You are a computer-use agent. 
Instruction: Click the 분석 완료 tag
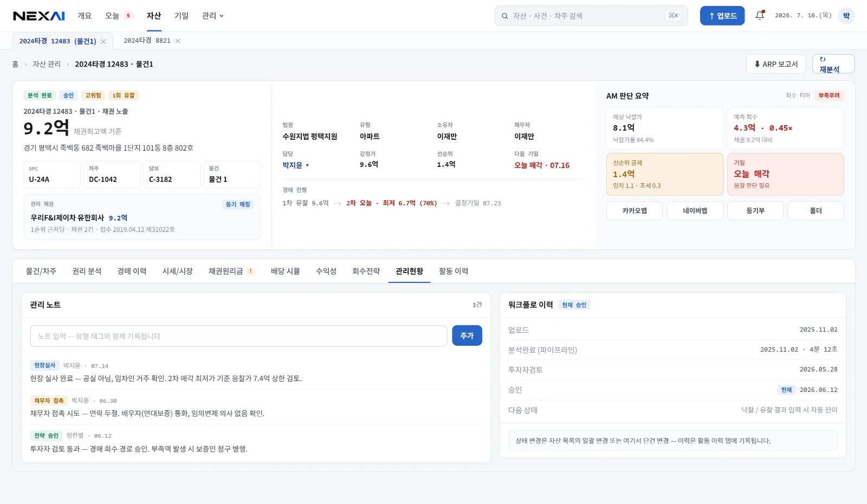point(40,95)
